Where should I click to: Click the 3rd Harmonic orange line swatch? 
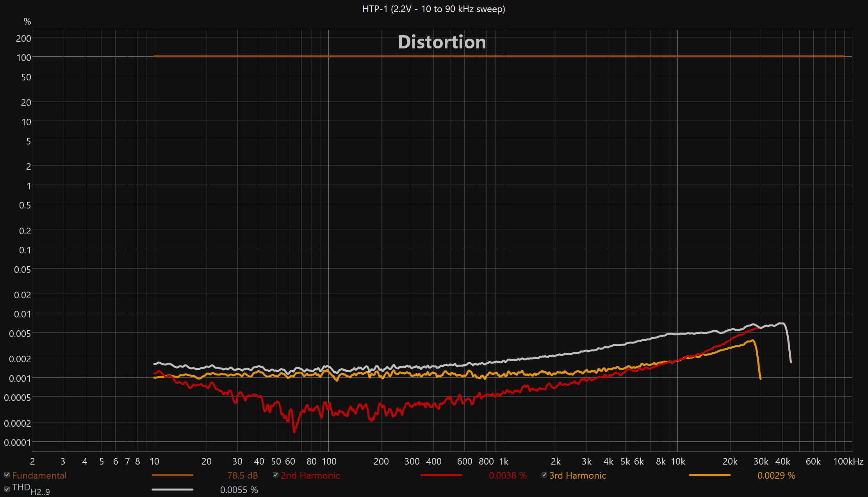[710, 475]
